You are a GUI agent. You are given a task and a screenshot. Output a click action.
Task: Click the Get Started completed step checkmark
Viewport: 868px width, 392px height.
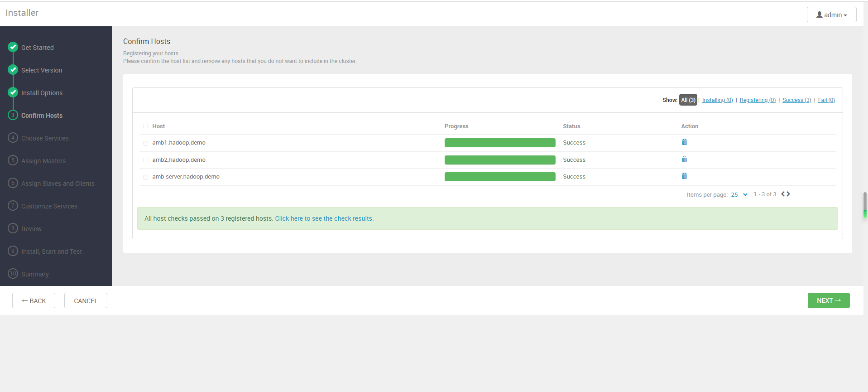point(13,47)
